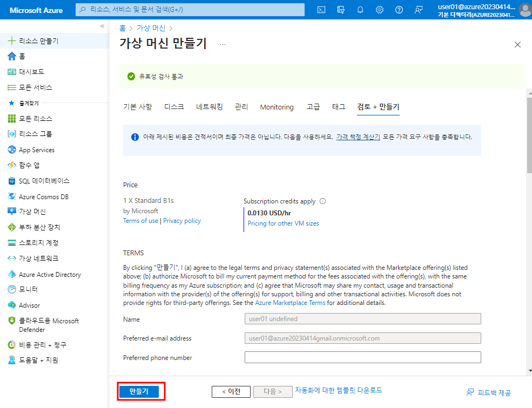Image resolution: width=532 pixels, height=408 pixels.
Task: Open 대시보드 icon in sidebar
Action: click(x=11, y=72)
